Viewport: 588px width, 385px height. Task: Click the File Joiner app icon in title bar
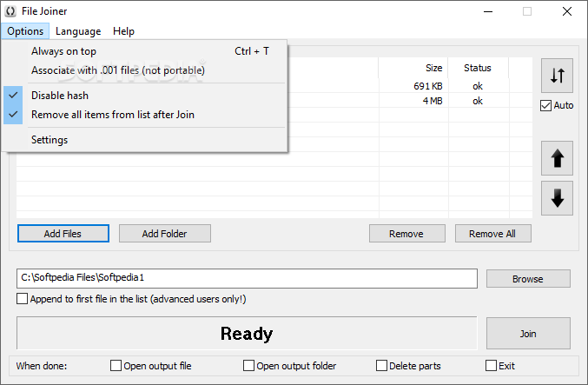[x=10, y=11]
